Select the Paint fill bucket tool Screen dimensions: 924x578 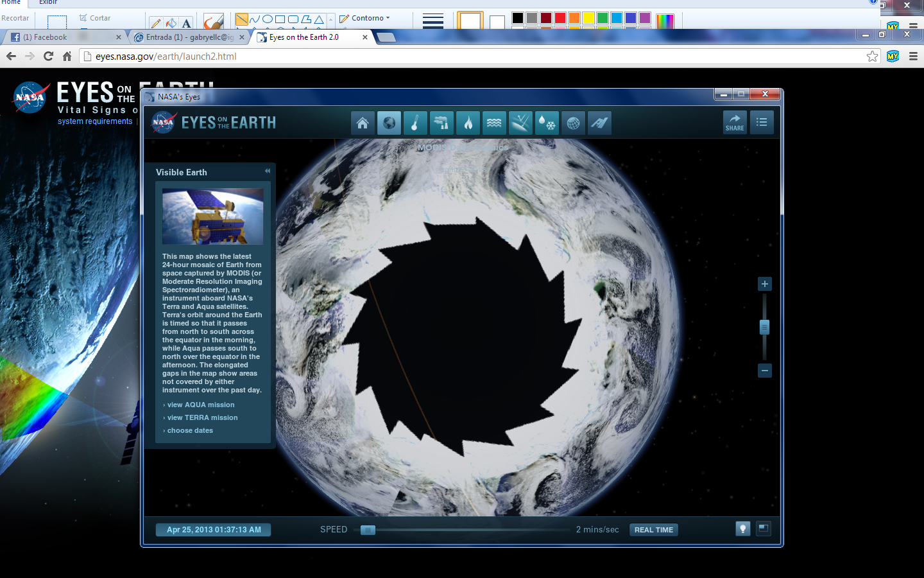pos(171,23)
